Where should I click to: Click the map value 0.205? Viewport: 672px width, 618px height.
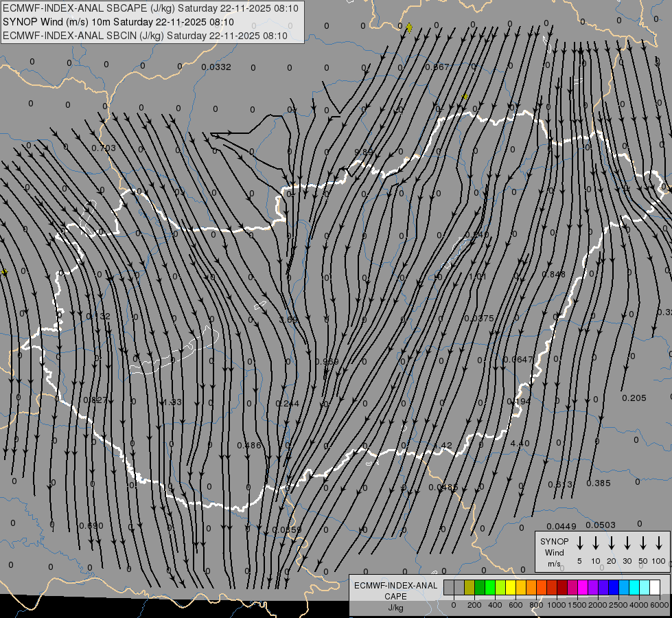coord(634,398)
